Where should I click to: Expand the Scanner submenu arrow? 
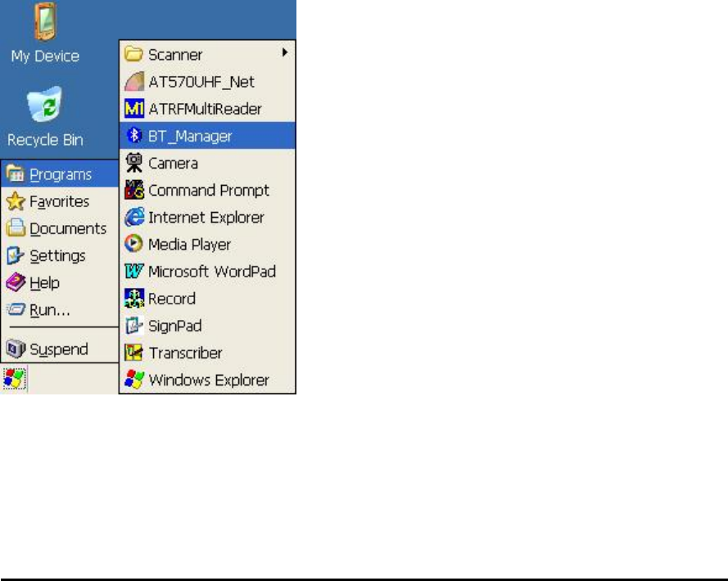click(x=285, y=53)
